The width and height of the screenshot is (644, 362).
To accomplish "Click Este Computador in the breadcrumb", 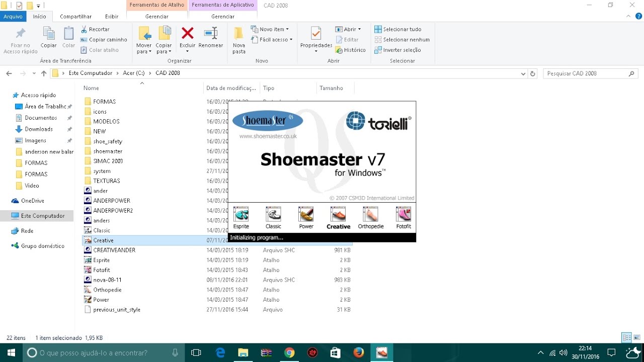I will click(91, 73).
